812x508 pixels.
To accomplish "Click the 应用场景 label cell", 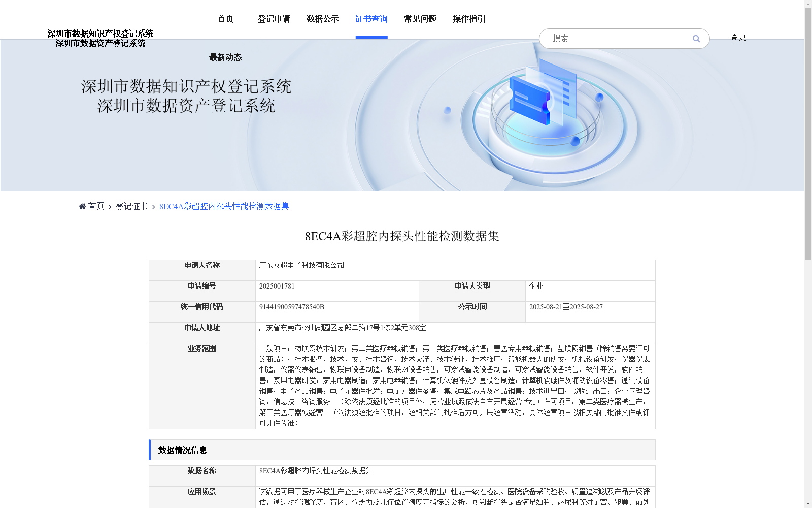I will click(x=202, y=497).
